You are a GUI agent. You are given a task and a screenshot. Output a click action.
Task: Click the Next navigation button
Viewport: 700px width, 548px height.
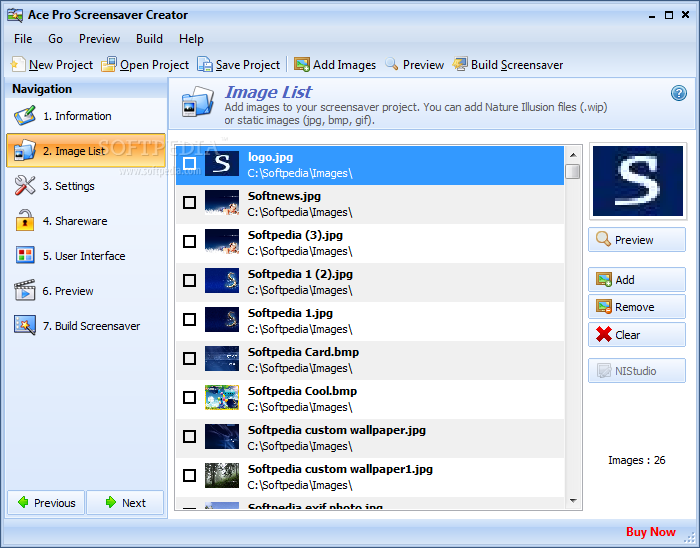tap(125, 502)
